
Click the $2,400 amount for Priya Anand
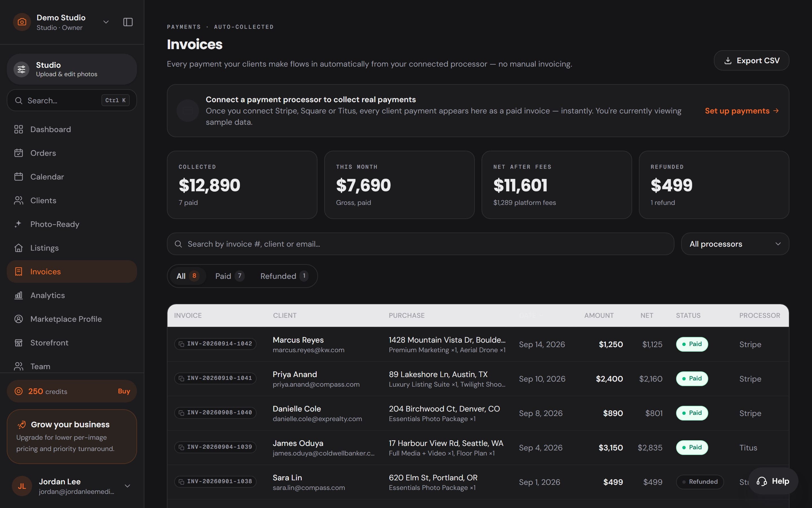click(x=609, y=379)
